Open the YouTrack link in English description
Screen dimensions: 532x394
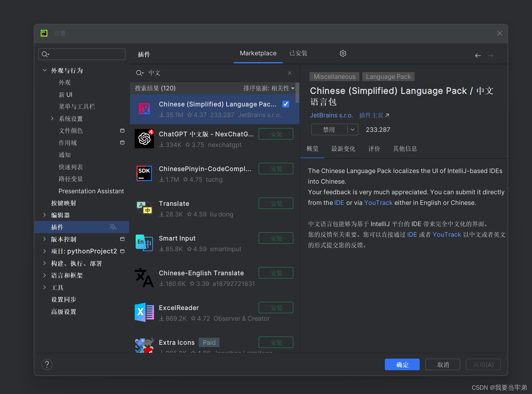pos(378,203)
